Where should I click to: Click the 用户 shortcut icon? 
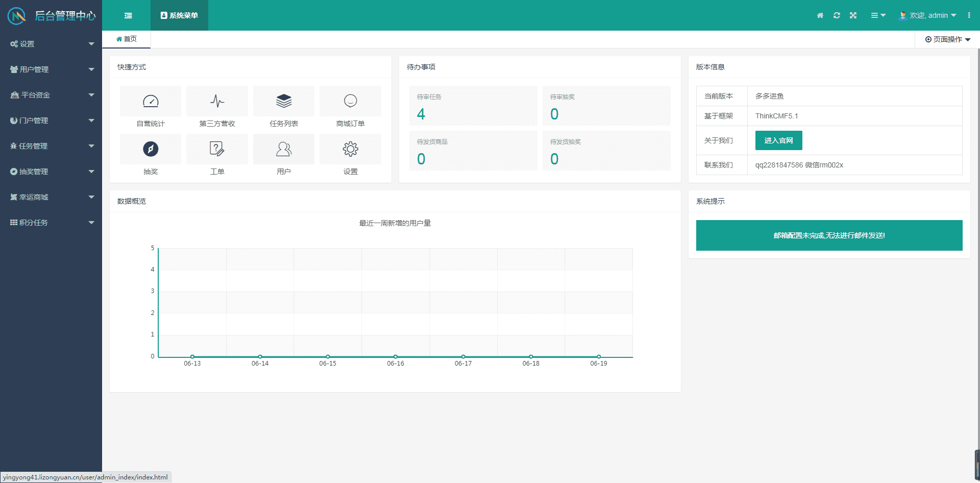click(x=284, y=149)
